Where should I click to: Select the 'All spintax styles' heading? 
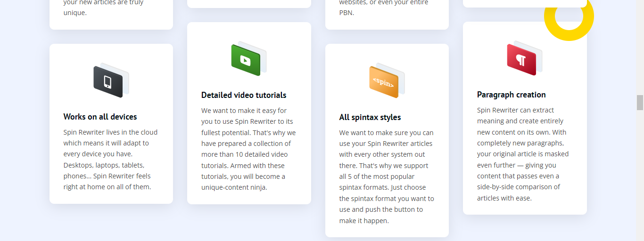[370, 117]
